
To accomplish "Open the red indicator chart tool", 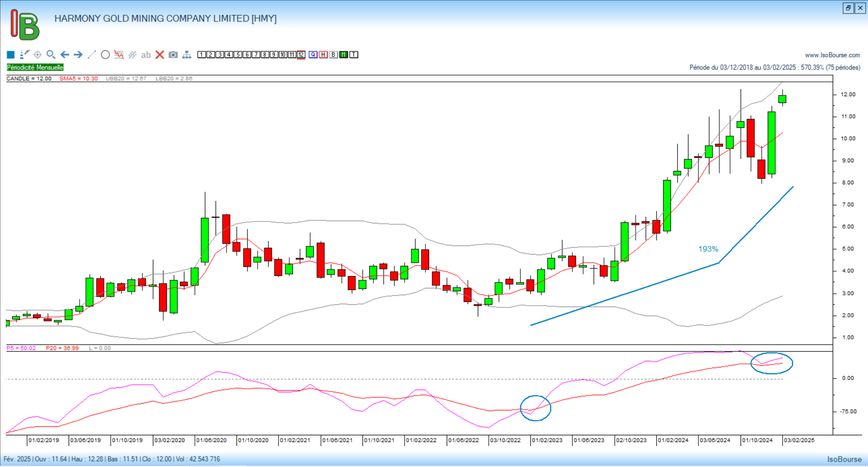I will [119, 55].
